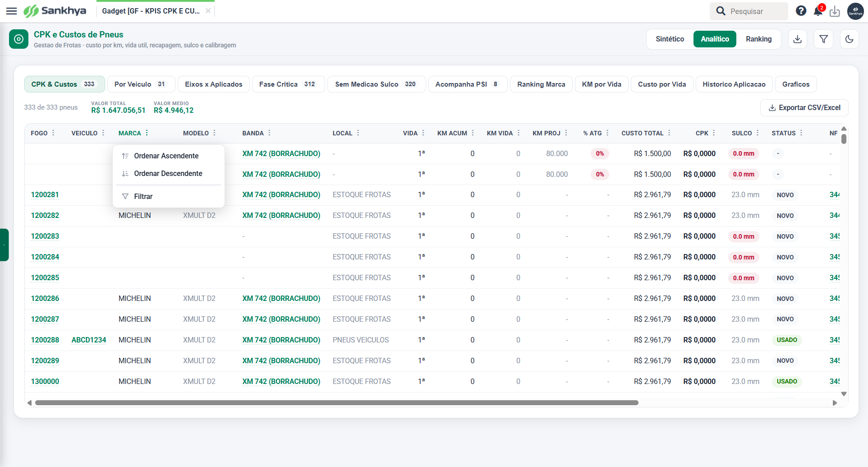This screenshot has height=467, width=868.
Task: Toggle dark mode moon icon
Action: 849,39
